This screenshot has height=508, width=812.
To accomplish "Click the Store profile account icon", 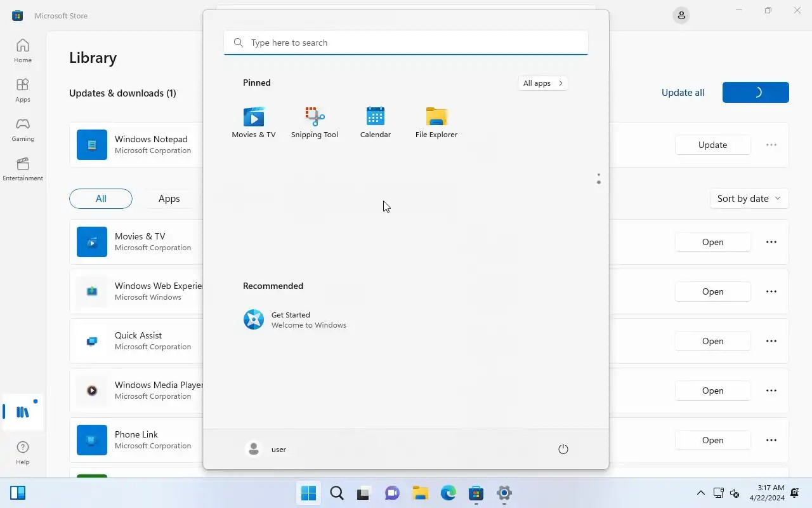I will (681, 15).
